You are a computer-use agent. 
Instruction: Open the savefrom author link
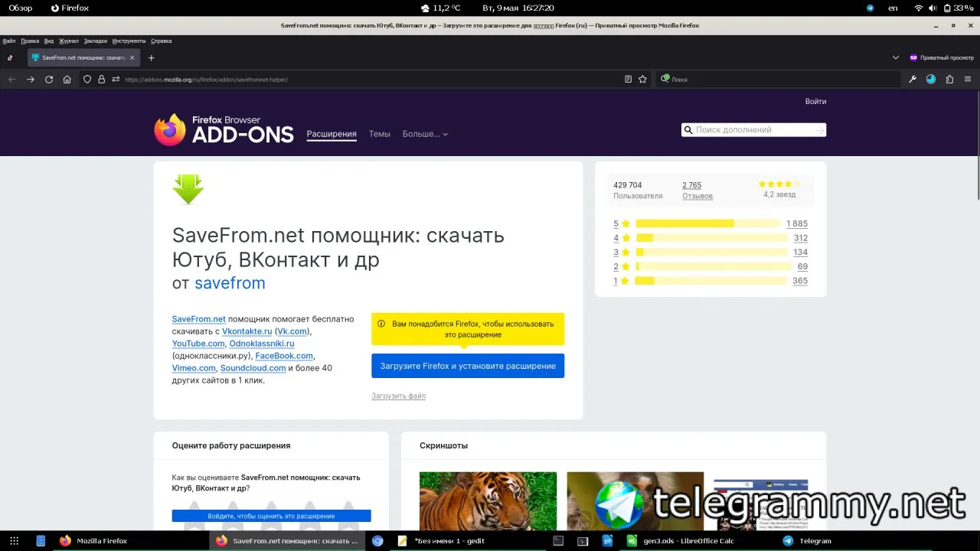230,283
